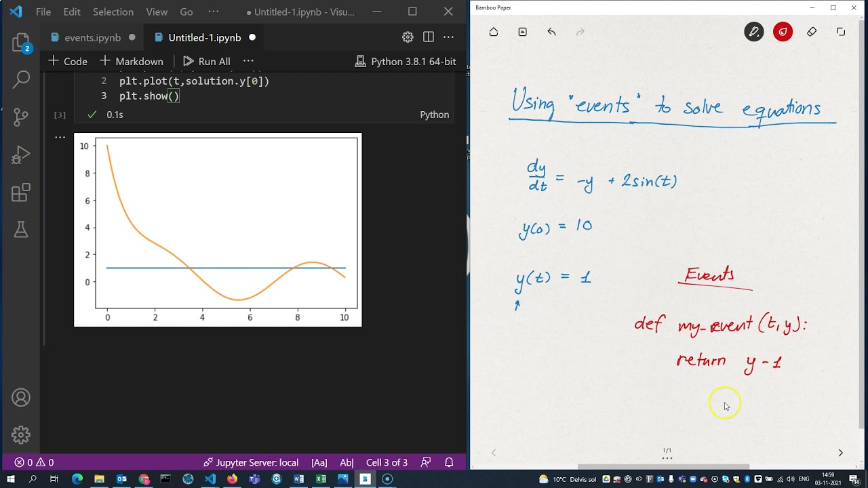868x488 pixels.
Task: Undo last stroke in Bamboo Paper
Action: 551,32
